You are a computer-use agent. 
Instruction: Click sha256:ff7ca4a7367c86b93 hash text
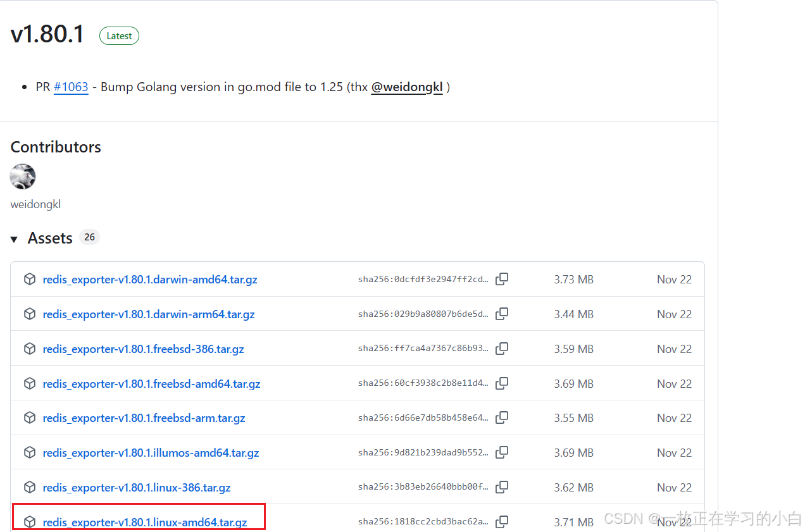pos(423,349)
